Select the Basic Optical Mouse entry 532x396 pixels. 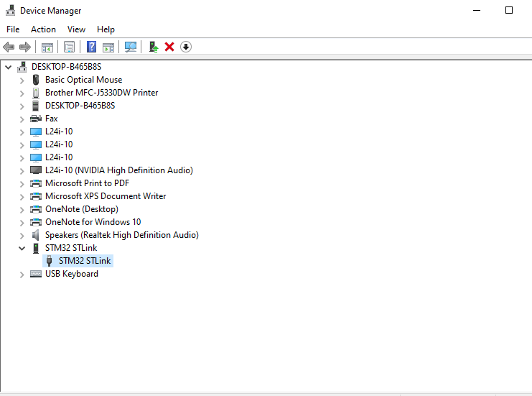pyautogui.click(x=83, y=80)
